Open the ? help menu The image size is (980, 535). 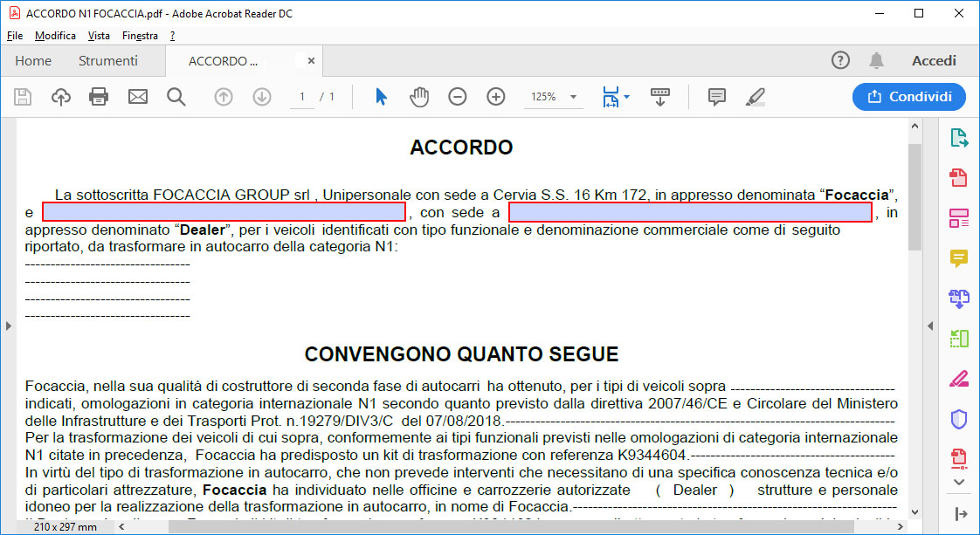pos(172,36)
